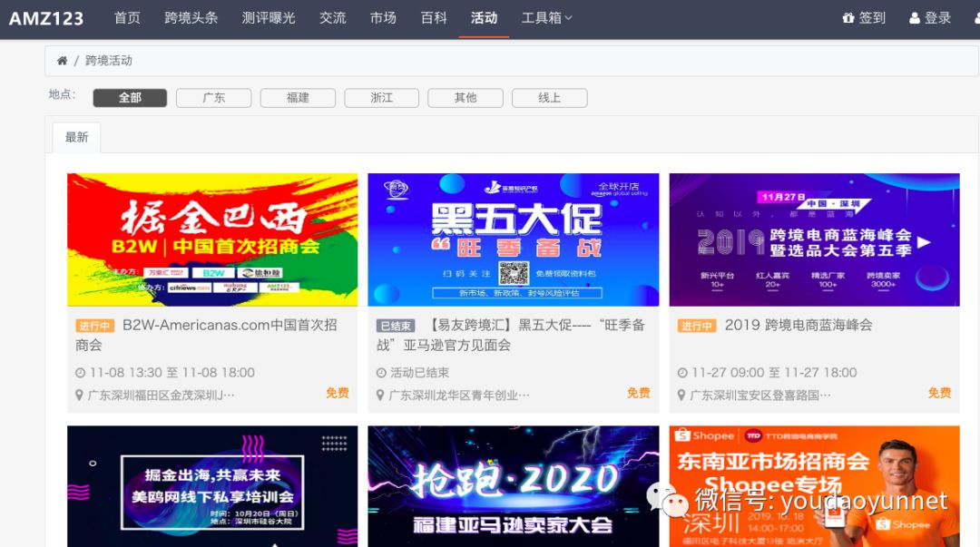Viewport: 980px width, 547px height.
Task: Filter location by 线上
Action: pos(549,98)
